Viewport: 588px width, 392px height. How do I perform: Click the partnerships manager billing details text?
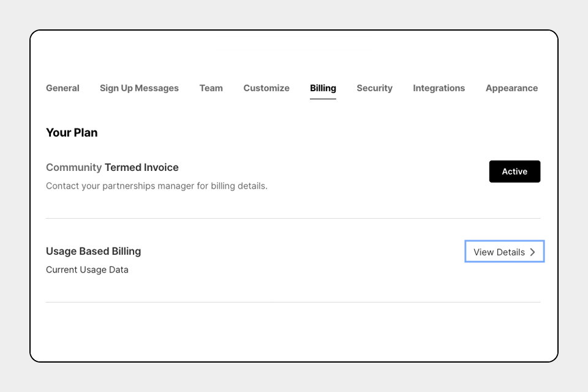156,186
